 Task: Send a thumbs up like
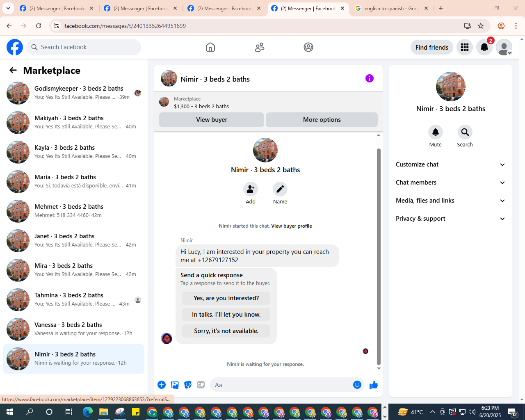[x=374, y=385]
